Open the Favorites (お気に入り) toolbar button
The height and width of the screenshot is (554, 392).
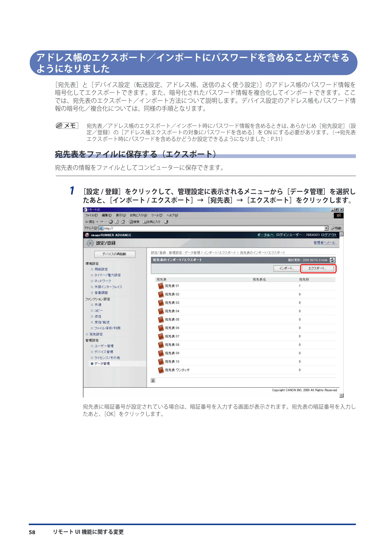pos(152,222)
